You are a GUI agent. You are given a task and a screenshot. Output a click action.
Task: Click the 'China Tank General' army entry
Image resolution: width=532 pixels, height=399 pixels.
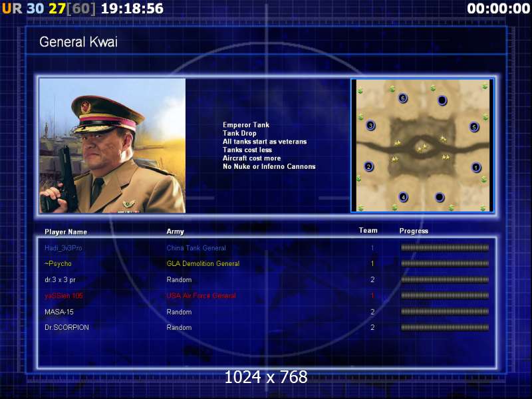[196, 248]
